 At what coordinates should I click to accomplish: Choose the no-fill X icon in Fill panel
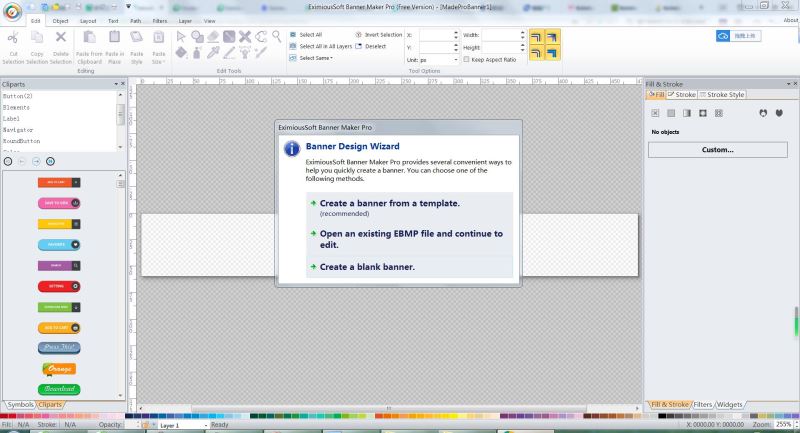coord(655,113)
